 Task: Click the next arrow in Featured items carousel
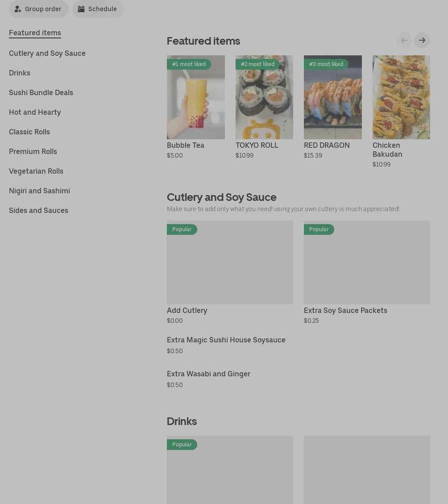pos(422,40)
